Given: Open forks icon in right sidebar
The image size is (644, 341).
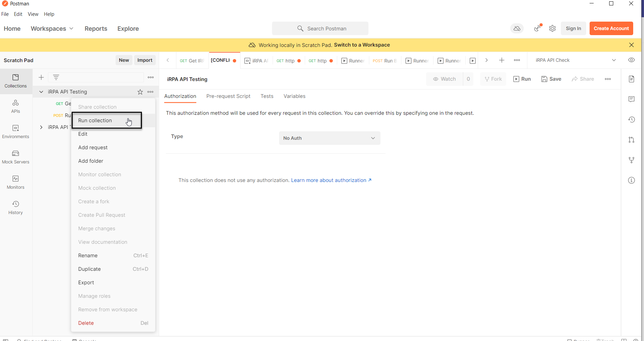Looking at the screenshot, I should point(631,160).
